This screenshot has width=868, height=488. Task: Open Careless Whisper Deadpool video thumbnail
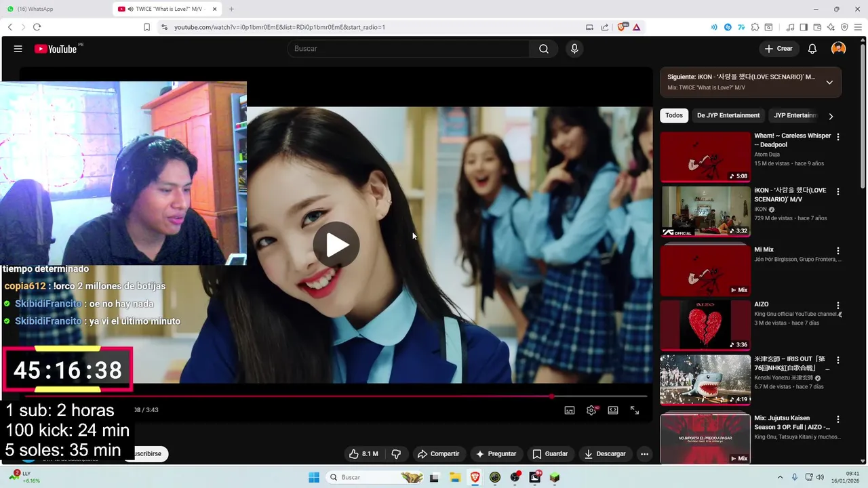coord(705,157)
